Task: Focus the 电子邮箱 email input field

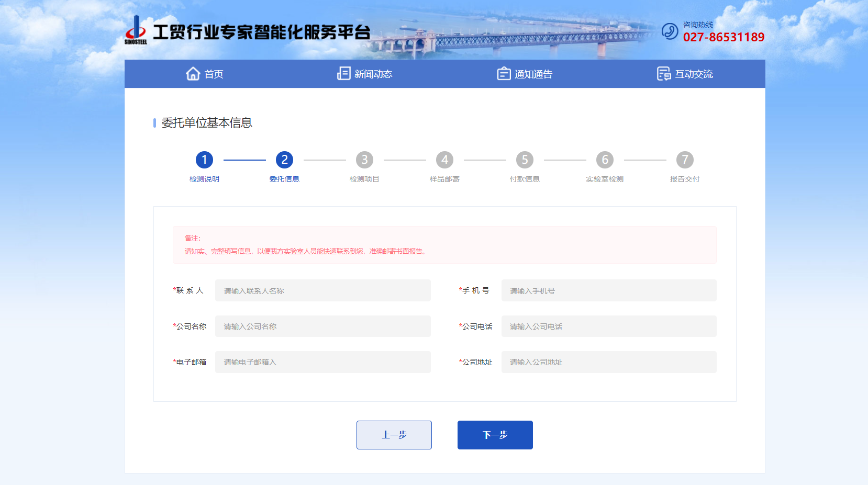Action: point(322,362)
